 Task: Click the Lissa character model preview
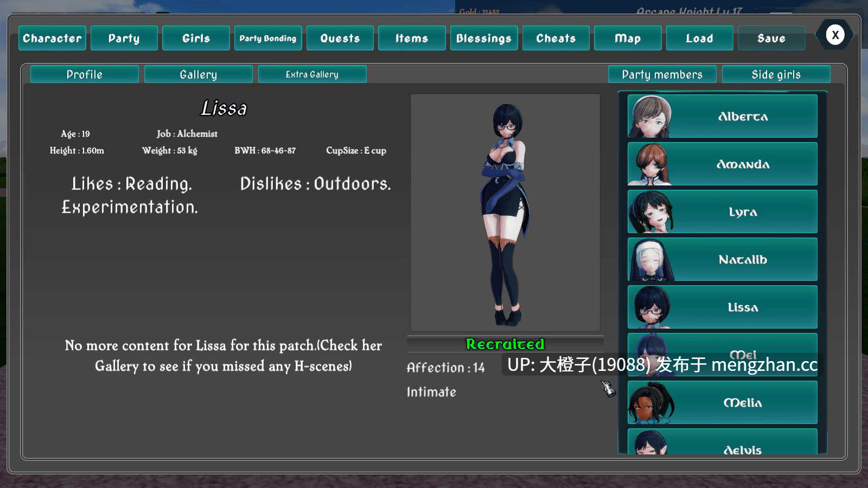point(506,213)
